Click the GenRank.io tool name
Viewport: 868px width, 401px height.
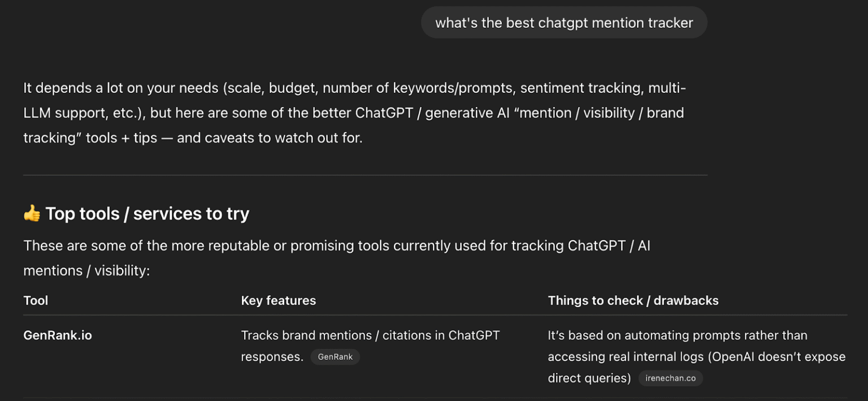point(57,335)
